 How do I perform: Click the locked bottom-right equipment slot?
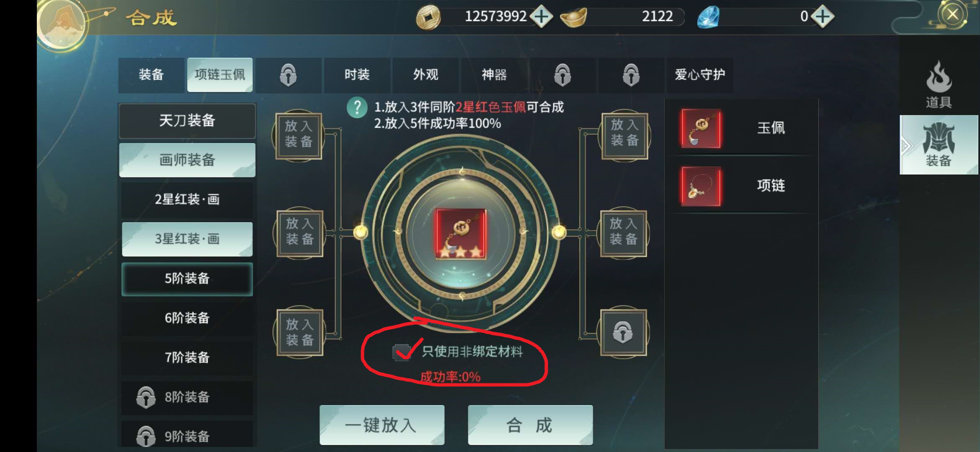(623, 333)
